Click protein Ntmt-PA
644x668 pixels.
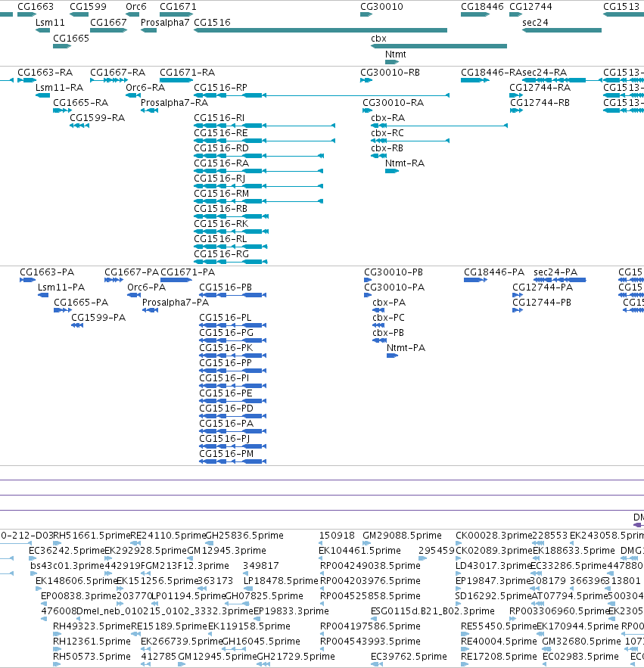click(392, 356)
